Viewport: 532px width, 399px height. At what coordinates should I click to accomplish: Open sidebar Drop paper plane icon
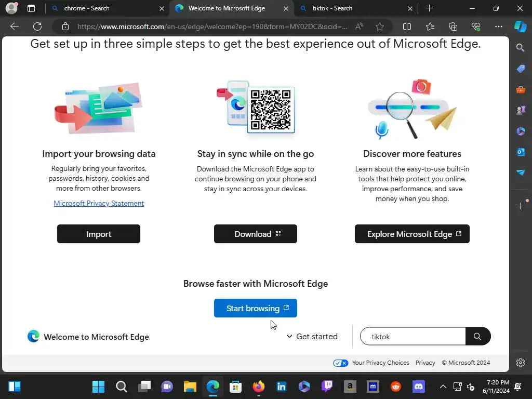coord(521,172)
